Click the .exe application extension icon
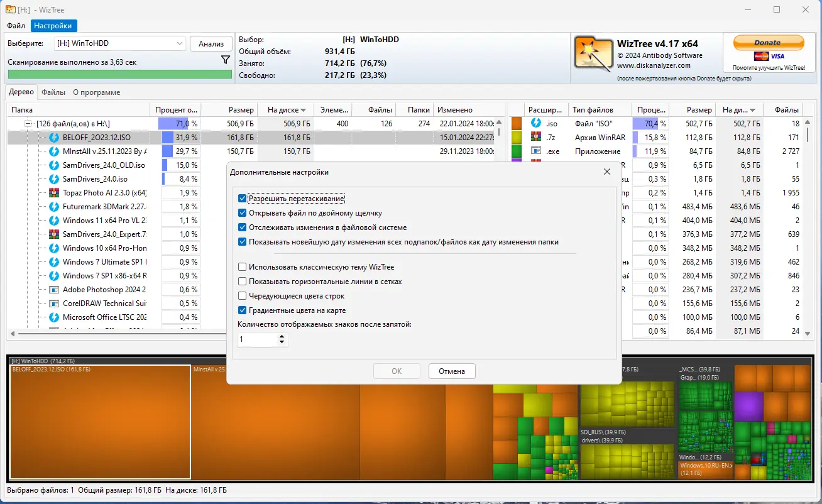Viewport: 822px width, 504px height. [x=536, y=151]
